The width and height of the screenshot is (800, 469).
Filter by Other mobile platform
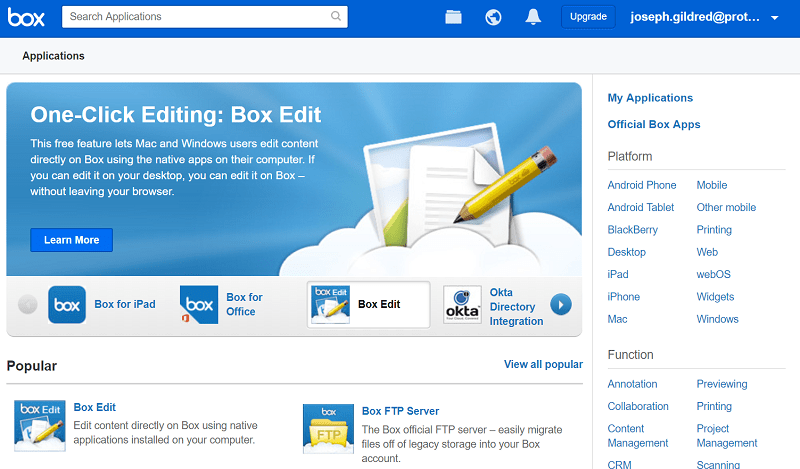[726, 208]
